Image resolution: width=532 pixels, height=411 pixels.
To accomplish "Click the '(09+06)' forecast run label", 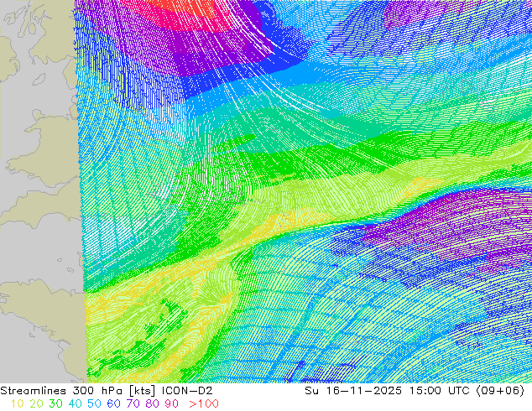I will (x=500, y=391).
